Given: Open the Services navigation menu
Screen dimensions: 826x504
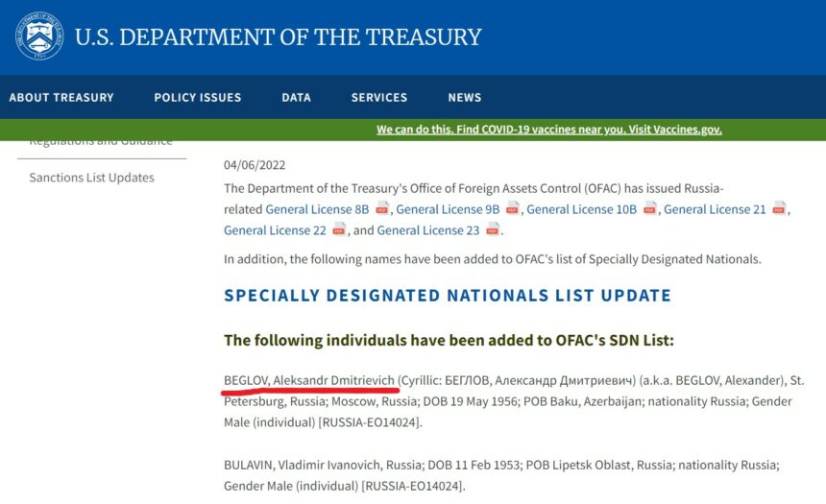Looking at the screenshot, I should point(379,97).
